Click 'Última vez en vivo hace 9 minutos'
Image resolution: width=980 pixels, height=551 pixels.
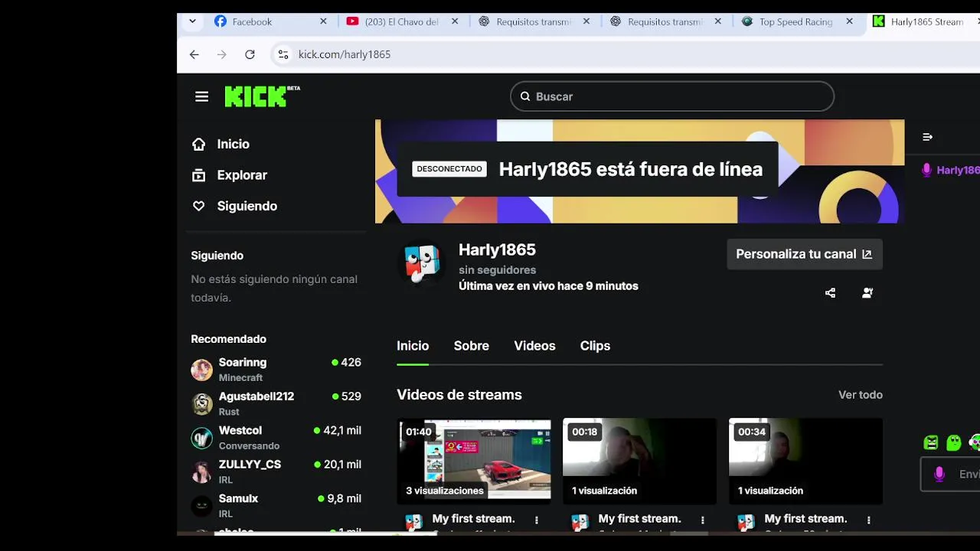(x=548, y=286)
